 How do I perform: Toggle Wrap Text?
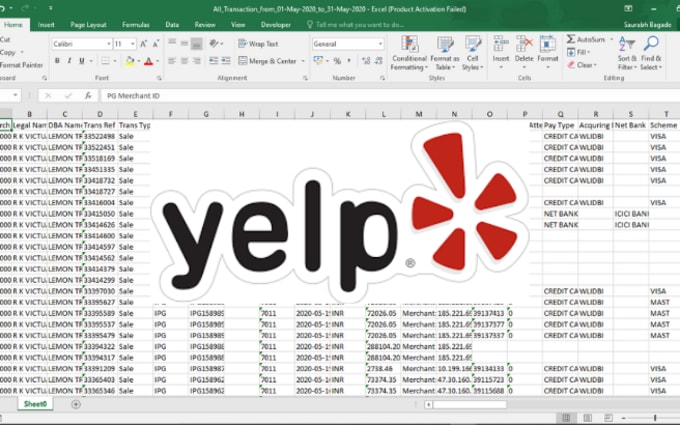(x=258, y=44)
